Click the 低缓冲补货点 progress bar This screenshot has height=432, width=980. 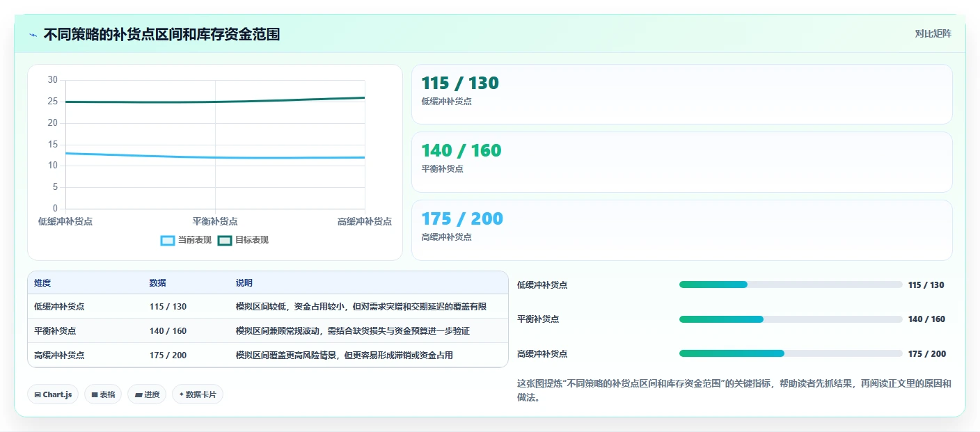791,285
